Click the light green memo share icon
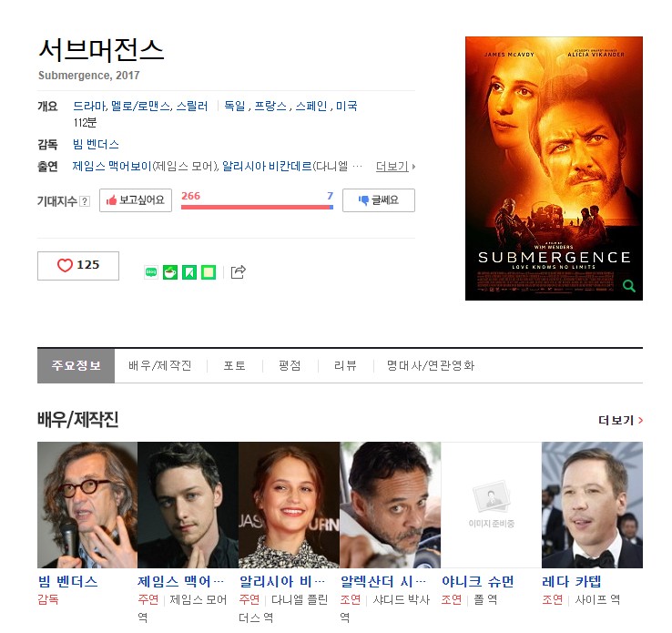 pos(209,272)
